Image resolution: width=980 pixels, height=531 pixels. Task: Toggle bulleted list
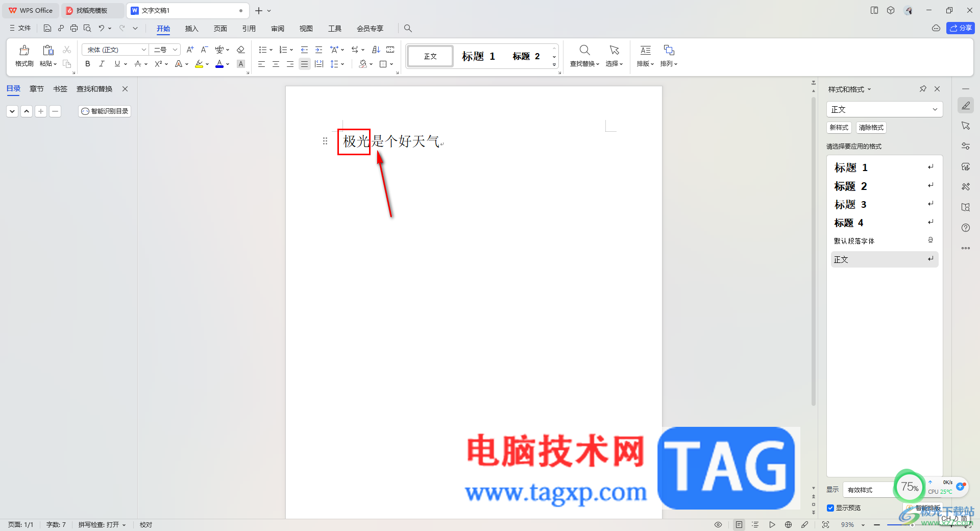coord(262,50)
